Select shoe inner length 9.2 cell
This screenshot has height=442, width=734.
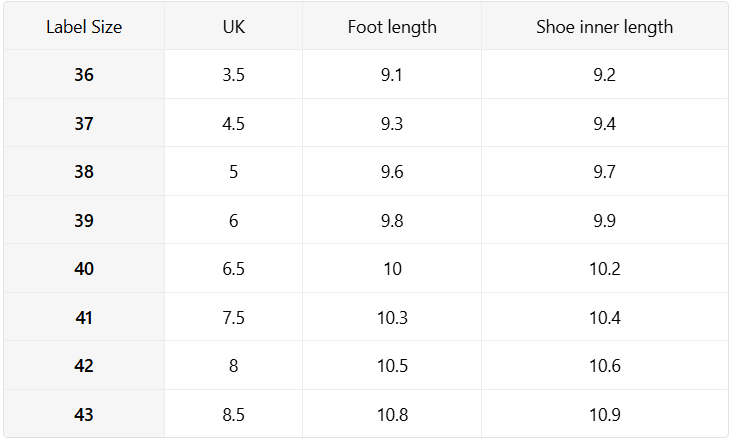(604, 75)
